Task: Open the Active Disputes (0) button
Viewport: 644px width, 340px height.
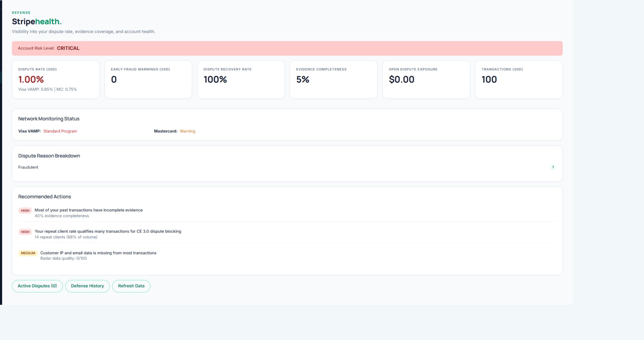Action: pos(37,286)
